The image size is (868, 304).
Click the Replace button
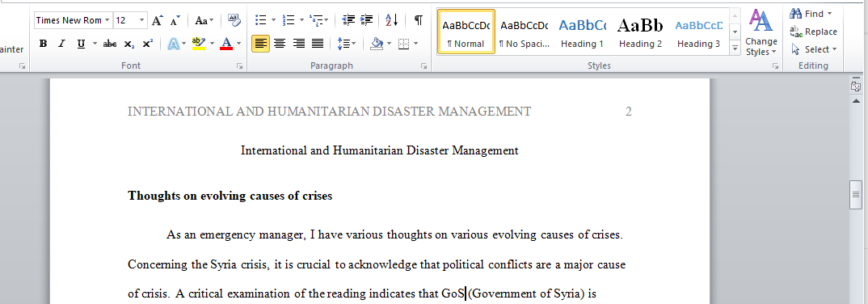tap(813, 32)
